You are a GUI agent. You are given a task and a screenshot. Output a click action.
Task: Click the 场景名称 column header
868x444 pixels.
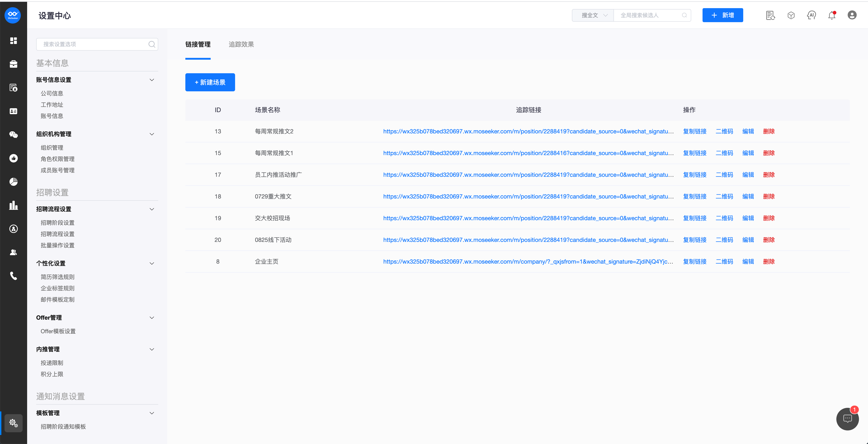pos(267,110)
